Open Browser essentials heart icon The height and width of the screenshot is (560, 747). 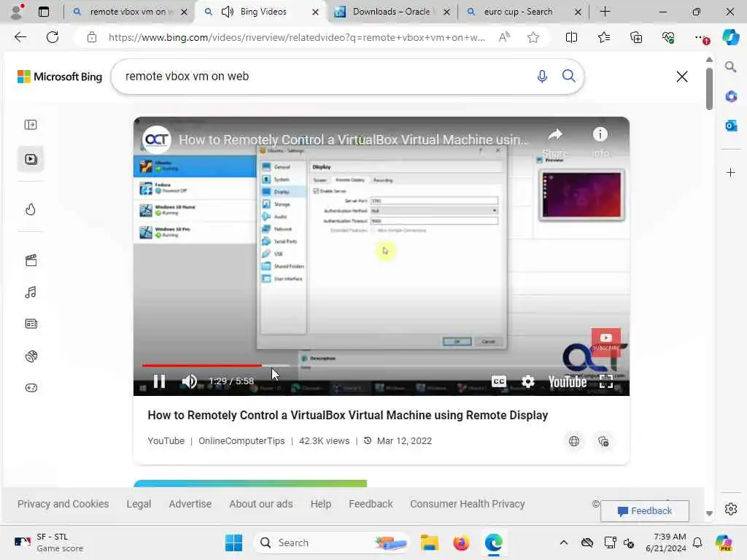pos(668,37)
